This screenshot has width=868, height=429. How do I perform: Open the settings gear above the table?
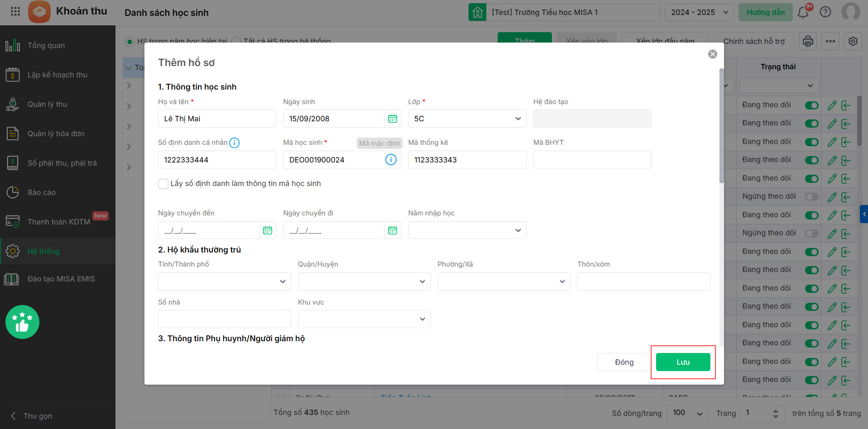tap(853, 41)
